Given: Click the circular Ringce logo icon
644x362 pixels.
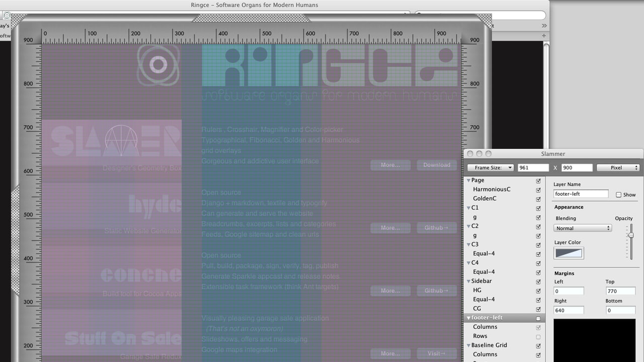Looking at the screenshot, I should tap(158, 65).
